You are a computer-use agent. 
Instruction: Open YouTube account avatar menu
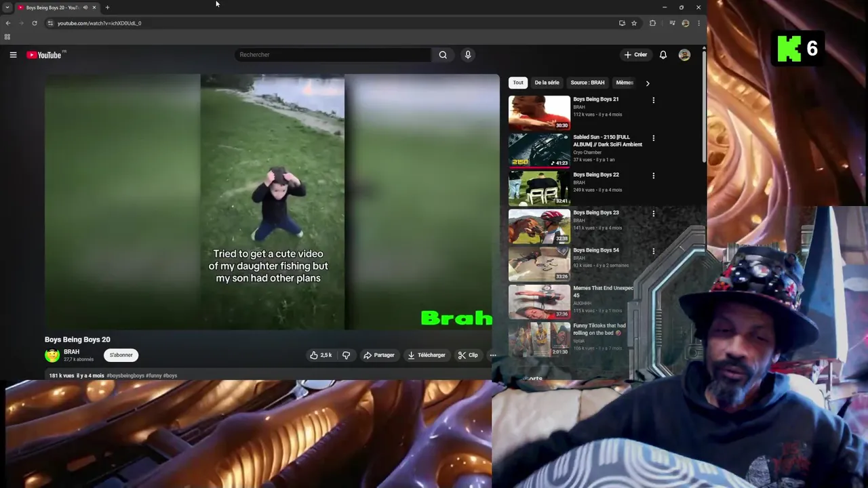[x=684, y=55]
